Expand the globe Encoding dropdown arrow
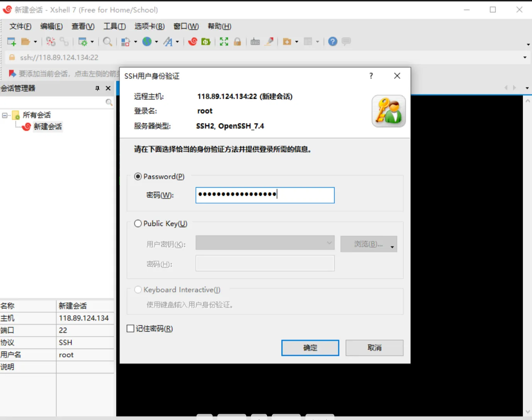 [156, 42]
